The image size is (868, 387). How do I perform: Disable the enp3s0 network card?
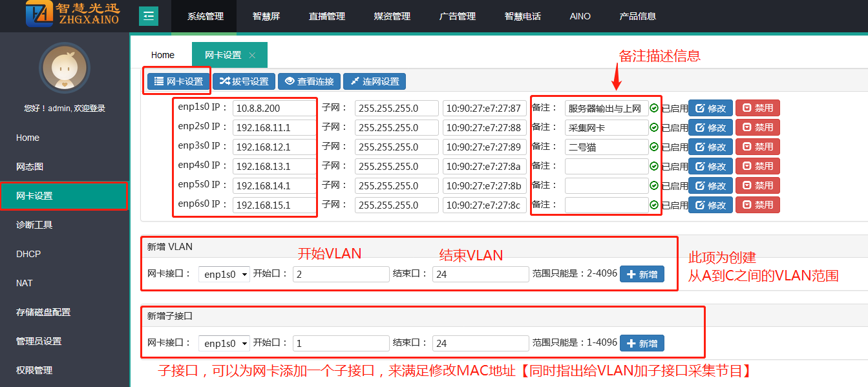[x=757, y=147]
